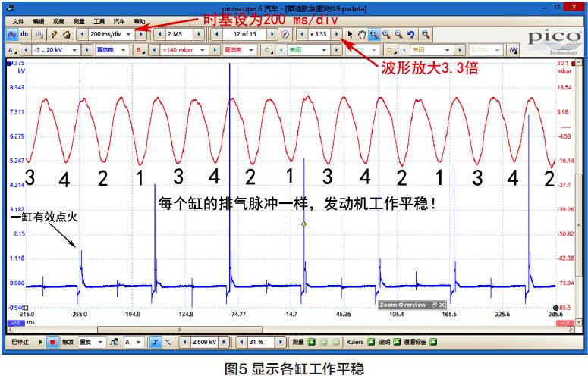Viewport: 588px width, 382px height.
Task: Go to next buffer after 12 of 13
Action: 272,34
